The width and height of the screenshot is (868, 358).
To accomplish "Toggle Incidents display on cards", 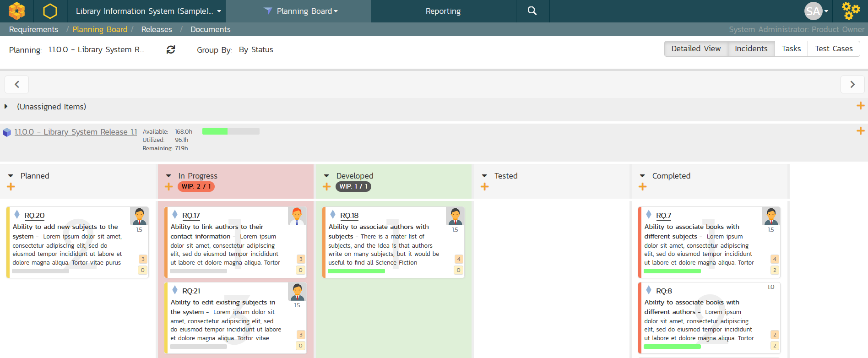I will point(751,49).
